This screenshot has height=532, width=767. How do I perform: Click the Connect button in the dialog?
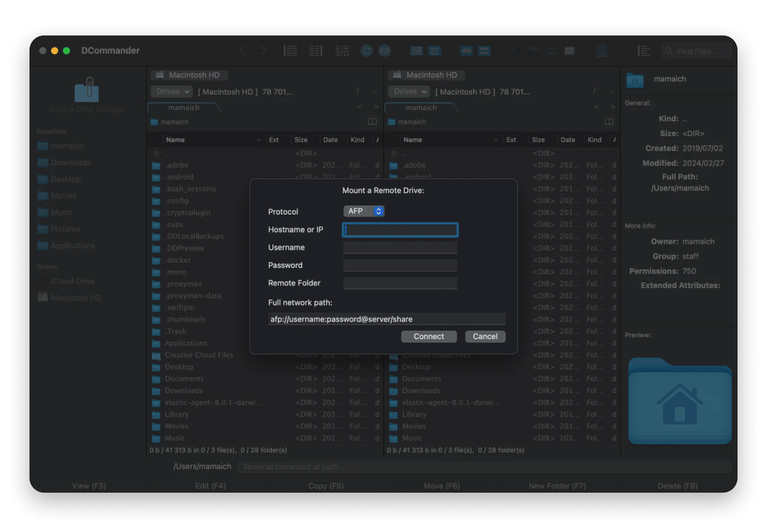428,336
